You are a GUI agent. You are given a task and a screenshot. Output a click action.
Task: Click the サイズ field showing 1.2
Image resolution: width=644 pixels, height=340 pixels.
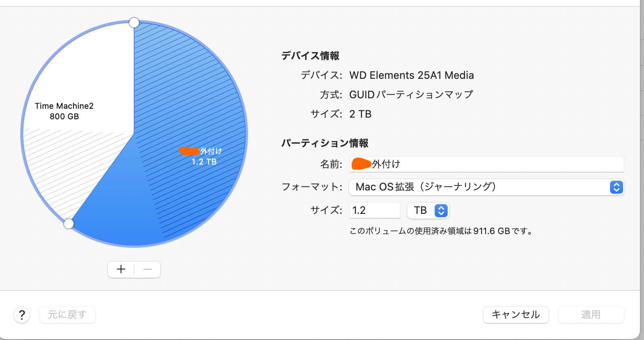point(375,211)
